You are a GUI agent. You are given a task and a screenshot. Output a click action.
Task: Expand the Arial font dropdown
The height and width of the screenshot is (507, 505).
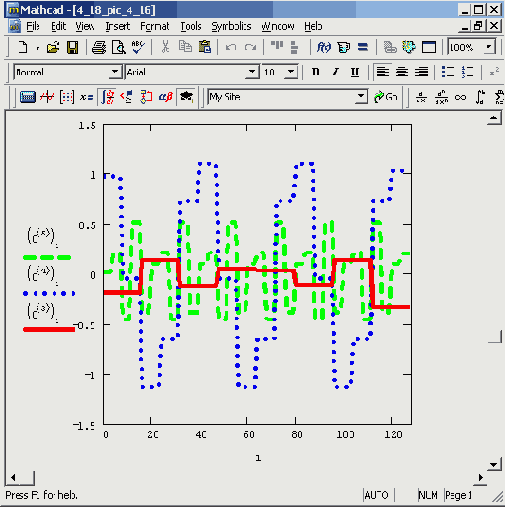tap(252, 72)
